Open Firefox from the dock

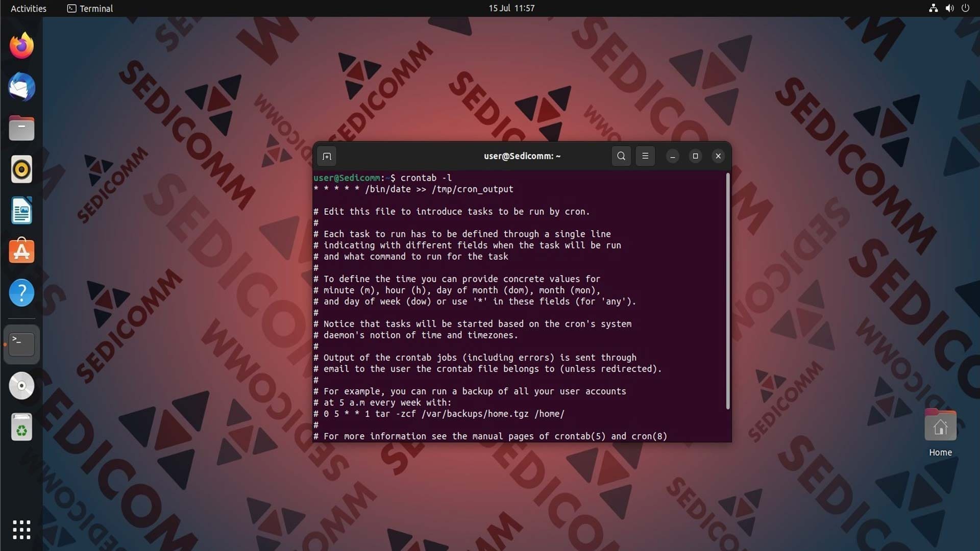pyautogui.click(x=21, y=46)
